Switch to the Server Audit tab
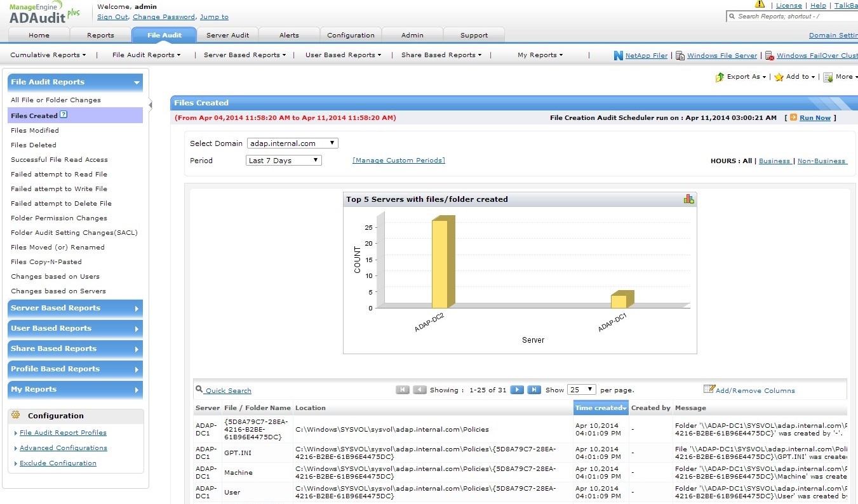Screen dimensions: 858x504 [227, 36]
